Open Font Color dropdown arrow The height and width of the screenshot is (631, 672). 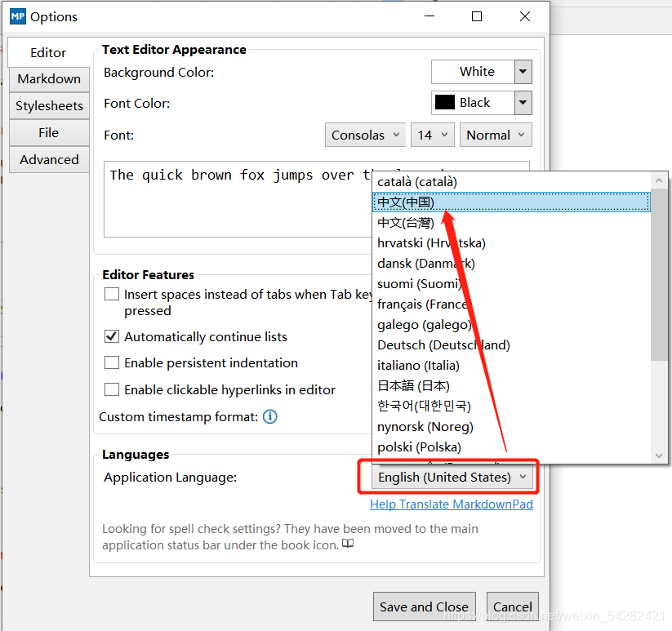point(523,103)
